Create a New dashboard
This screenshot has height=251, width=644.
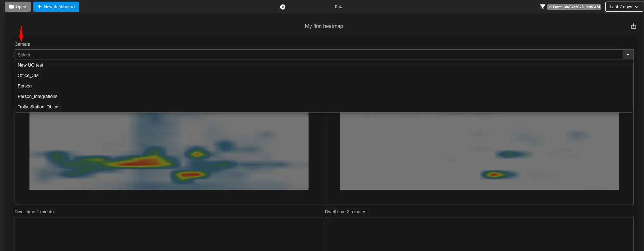click(x=56, y=7)
